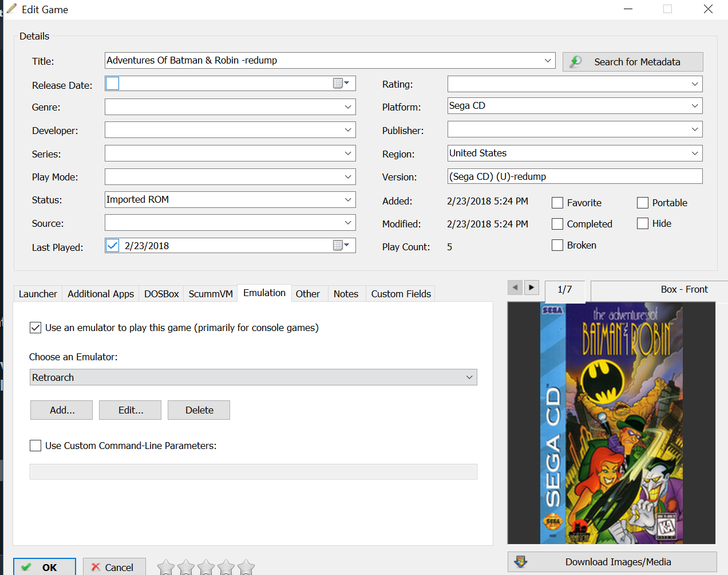Open the Source dropdown
The width and height of the screenshot is (728, 575).
point(348,223)
